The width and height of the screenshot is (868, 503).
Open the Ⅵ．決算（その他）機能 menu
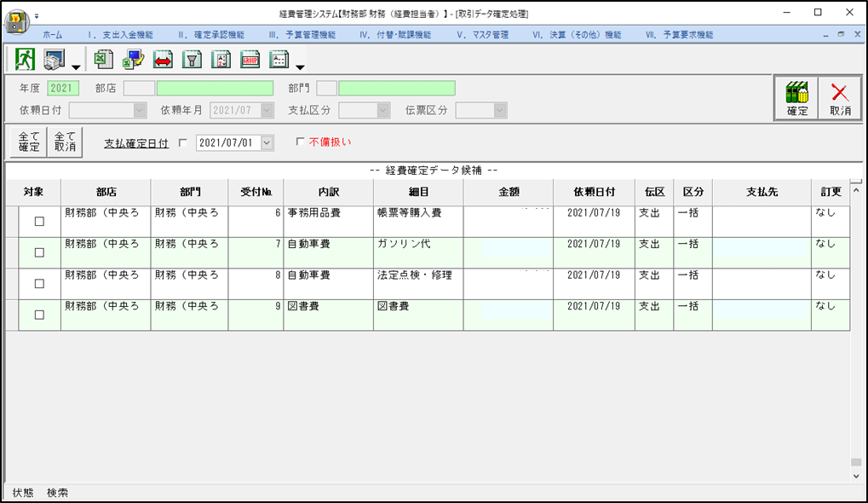click(577, 34)
